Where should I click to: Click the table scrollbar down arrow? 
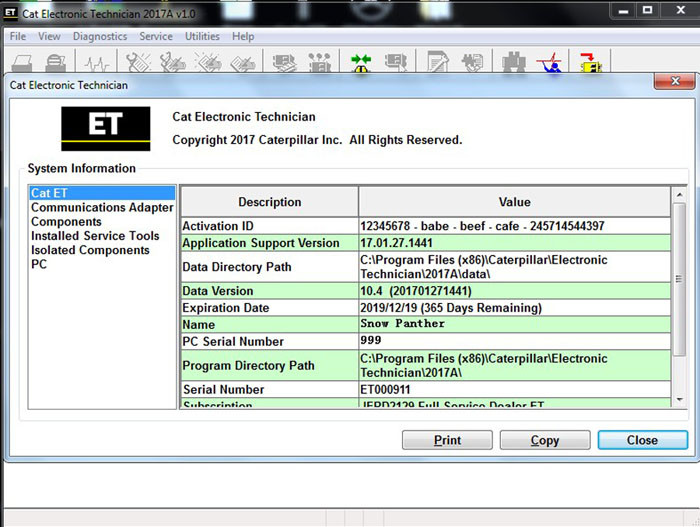681,400
